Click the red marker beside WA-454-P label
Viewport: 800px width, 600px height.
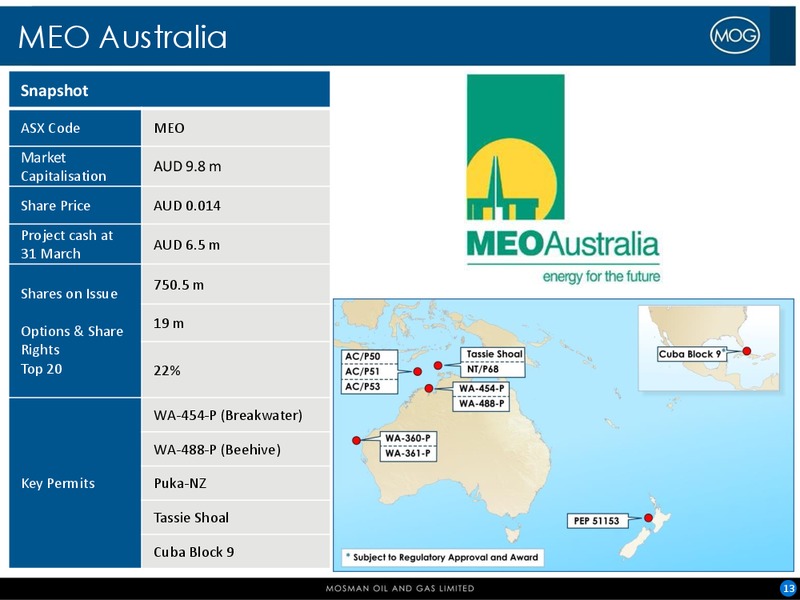pyautogui.click(x=429, y=389)
